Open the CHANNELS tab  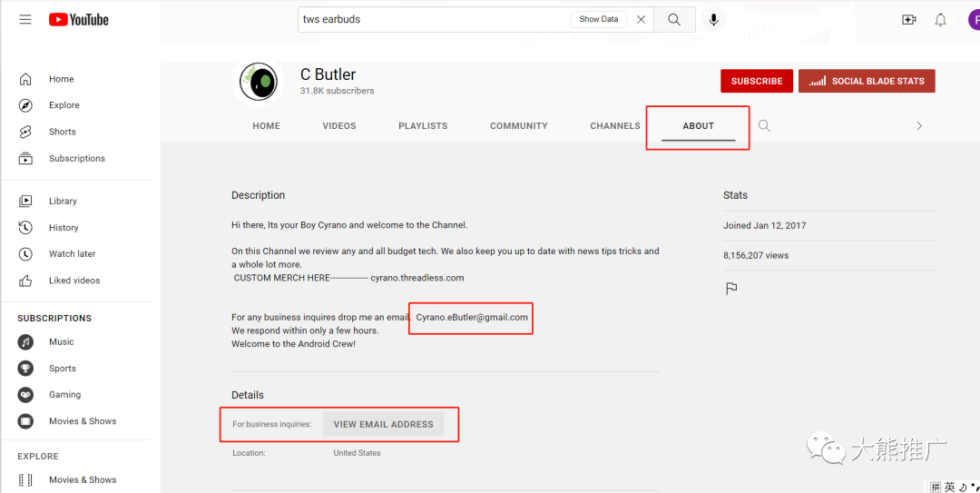[615, 126]
